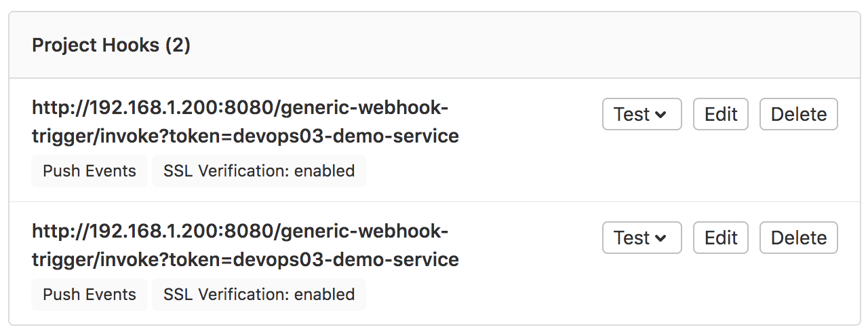Click the second hook's Push Events badge
Viewport: 868px width, 334px height.
tap(90, 295)
